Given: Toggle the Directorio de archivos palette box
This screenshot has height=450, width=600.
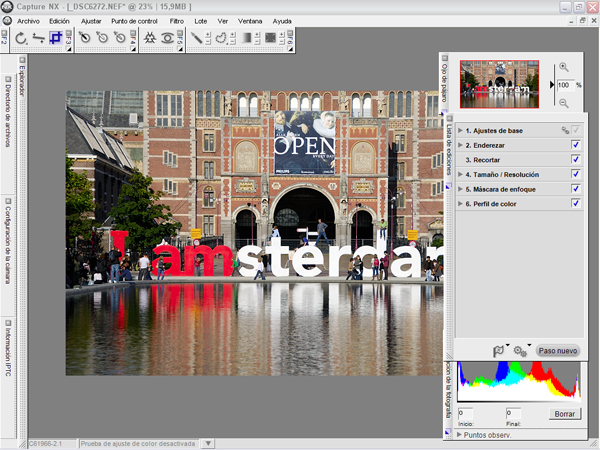Looking at the screenshot, I should click(x=8, y=78).
